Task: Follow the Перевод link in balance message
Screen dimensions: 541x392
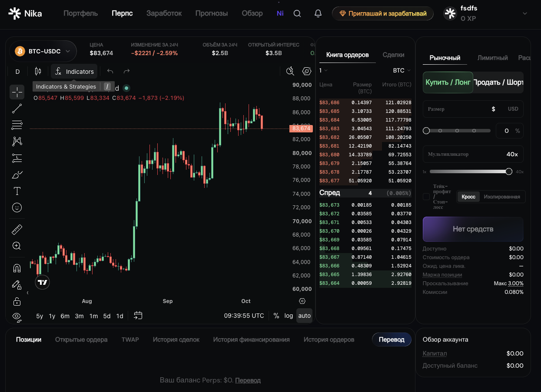Action: click(248, 380)
